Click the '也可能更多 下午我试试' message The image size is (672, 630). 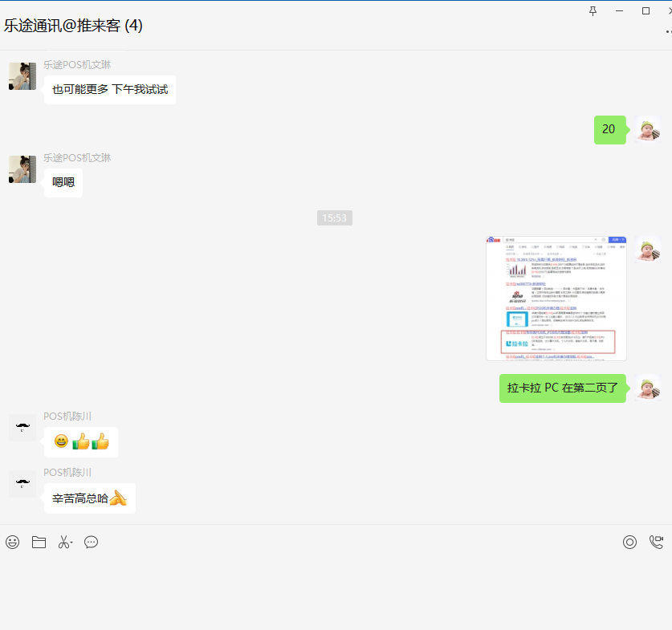[110, 90]
